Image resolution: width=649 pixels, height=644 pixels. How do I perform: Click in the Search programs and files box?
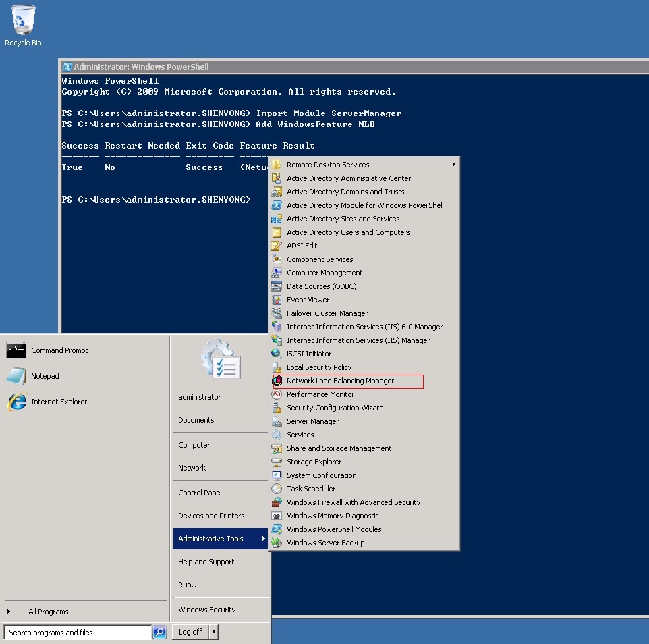tap(78, 633)
